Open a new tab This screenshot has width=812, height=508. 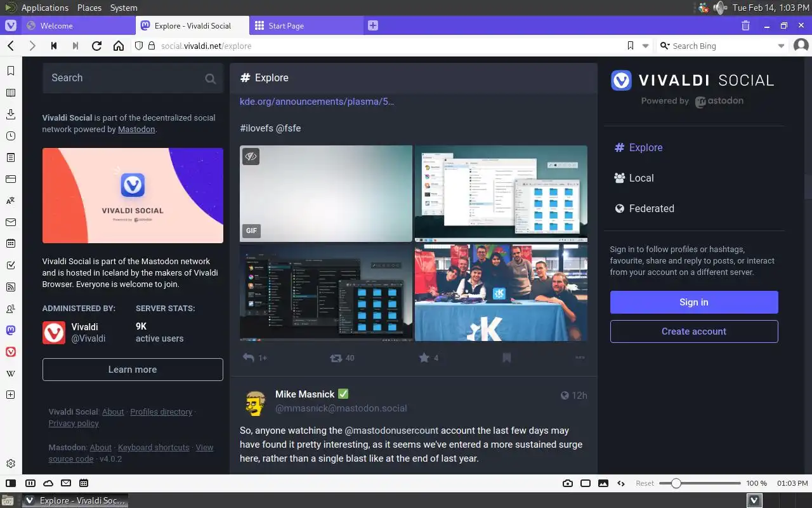point(373,25)
